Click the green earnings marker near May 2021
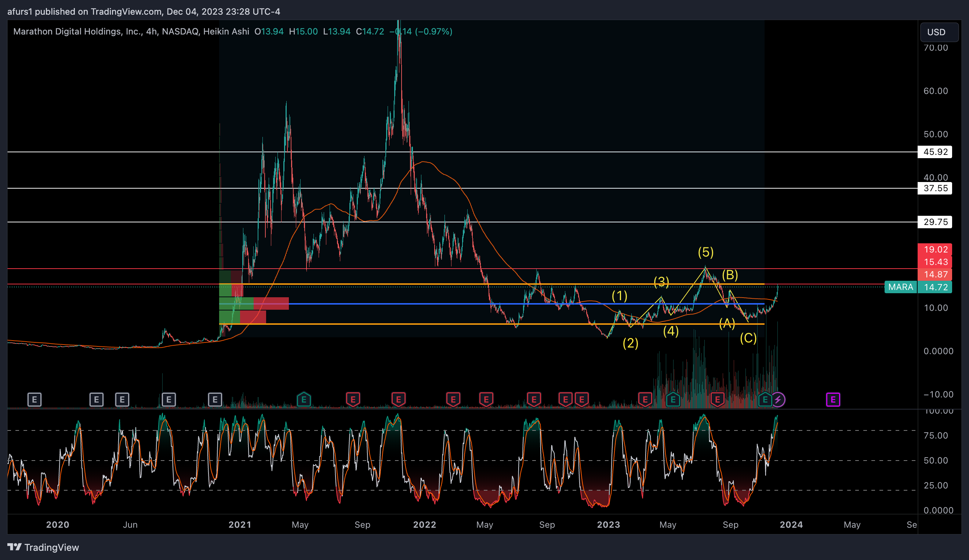This screenshot has height=560, width=969. [304, 400]
